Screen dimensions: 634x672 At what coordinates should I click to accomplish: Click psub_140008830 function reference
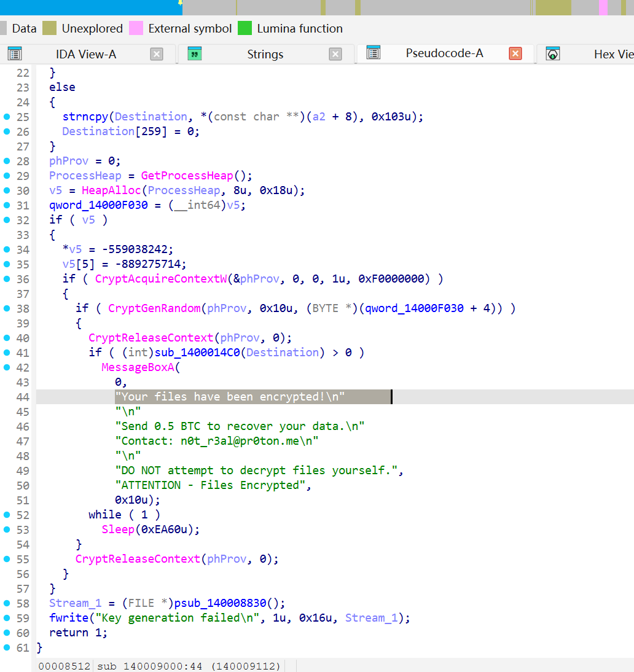221,603
